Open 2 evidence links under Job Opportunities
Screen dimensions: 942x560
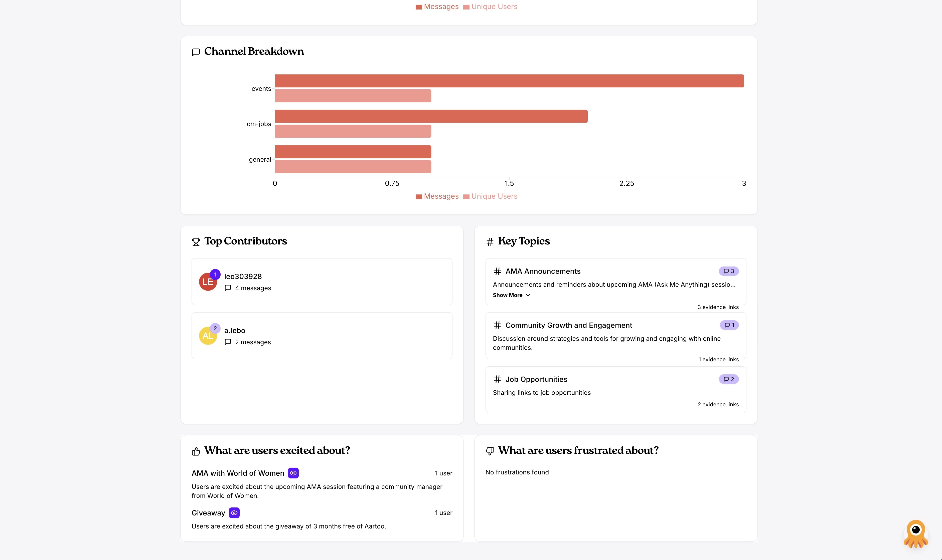click(x=718, y=405)
